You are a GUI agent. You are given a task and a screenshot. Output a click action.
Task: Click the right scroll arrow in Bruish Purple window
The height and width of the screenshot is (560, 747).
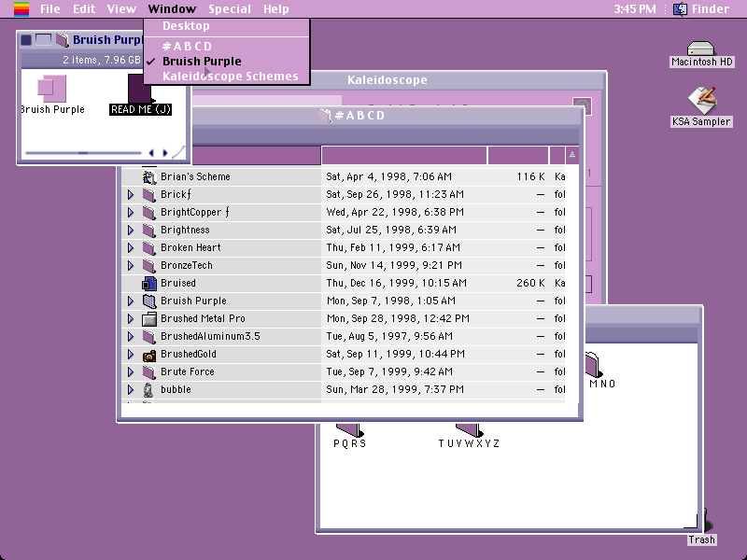point(165,153)
